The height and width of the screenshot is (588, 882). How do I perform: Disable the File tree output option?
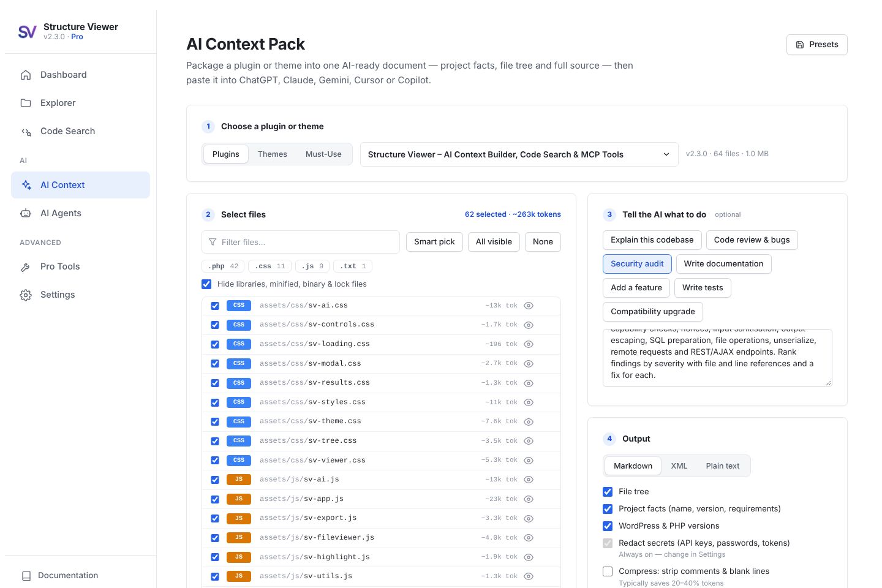pos(608,492)
